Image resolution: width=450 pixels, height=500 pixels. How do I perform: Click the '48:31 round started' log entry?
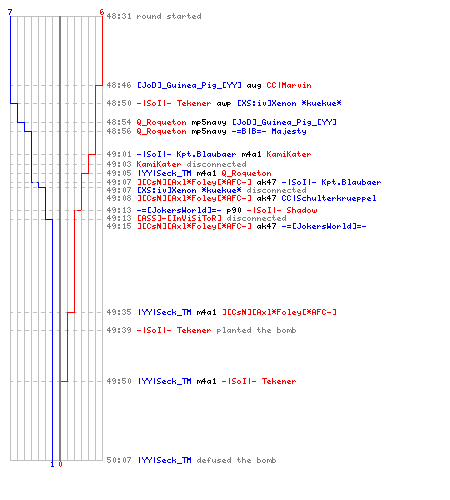tap(154, 16)
